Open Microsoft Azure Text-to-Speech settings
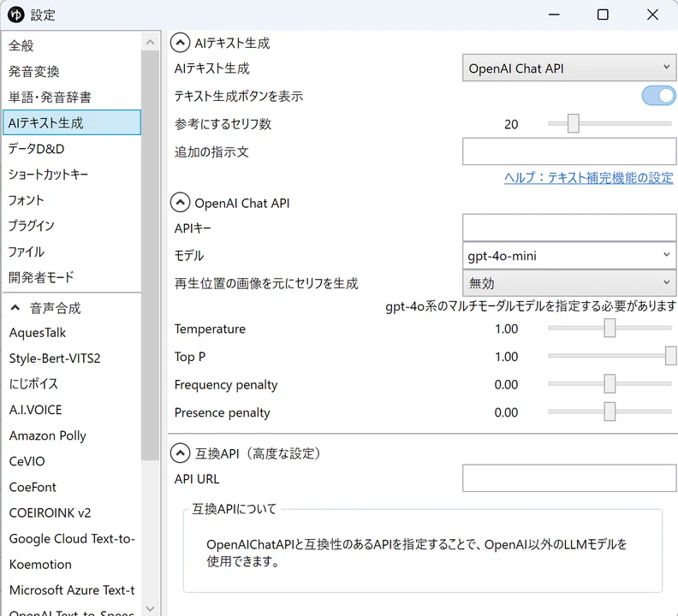Viewport: 678px width, 616px height. click(72, 590)
